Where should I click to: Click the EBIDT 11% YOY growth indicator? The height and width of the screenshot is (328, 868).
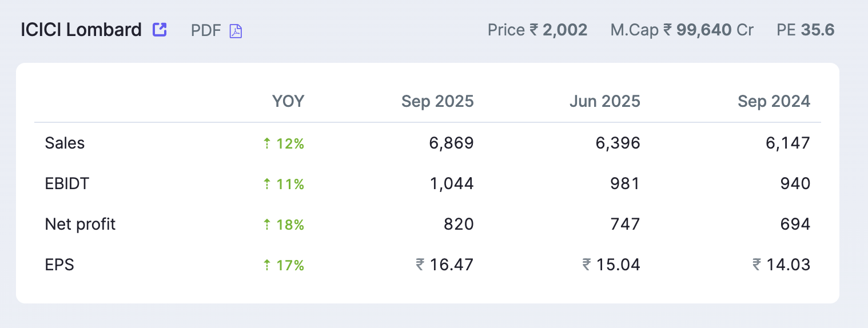click(284, 184)
